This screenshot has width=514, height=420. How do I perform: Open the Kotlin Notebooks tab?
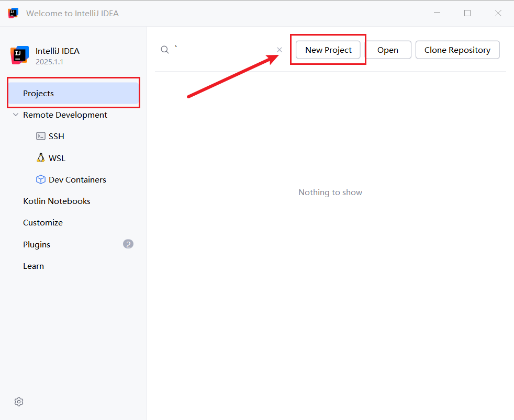[x=57, y=201]
